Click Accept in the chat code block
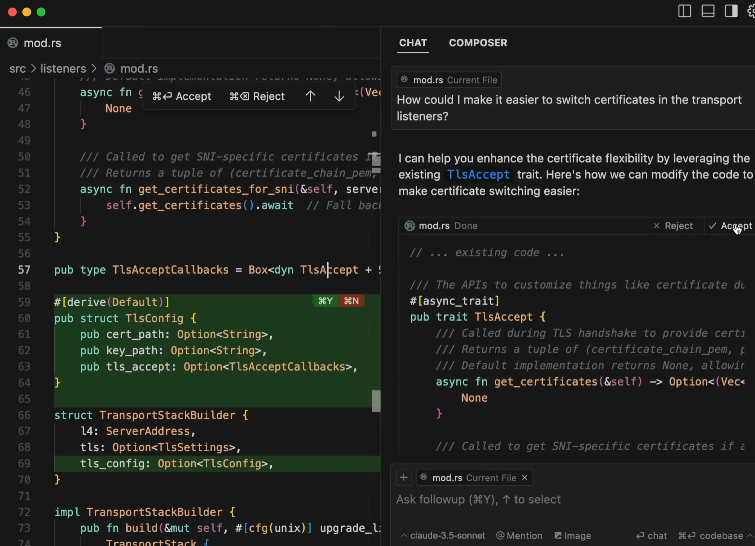Image resolution: width=755 pixels, height=546 pixels. [730, 226]
